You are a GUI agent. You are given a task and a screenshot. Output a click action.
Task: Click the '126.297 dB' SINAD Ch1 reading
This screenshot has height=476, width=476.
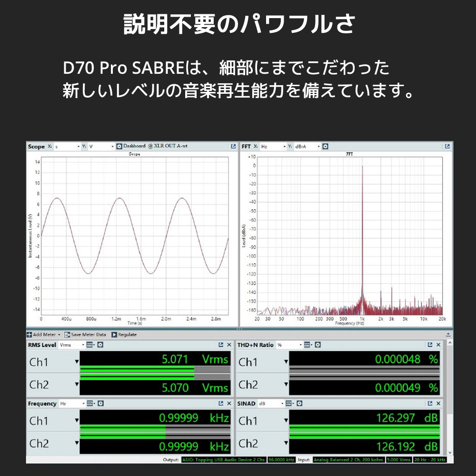(x=407, y=418)
